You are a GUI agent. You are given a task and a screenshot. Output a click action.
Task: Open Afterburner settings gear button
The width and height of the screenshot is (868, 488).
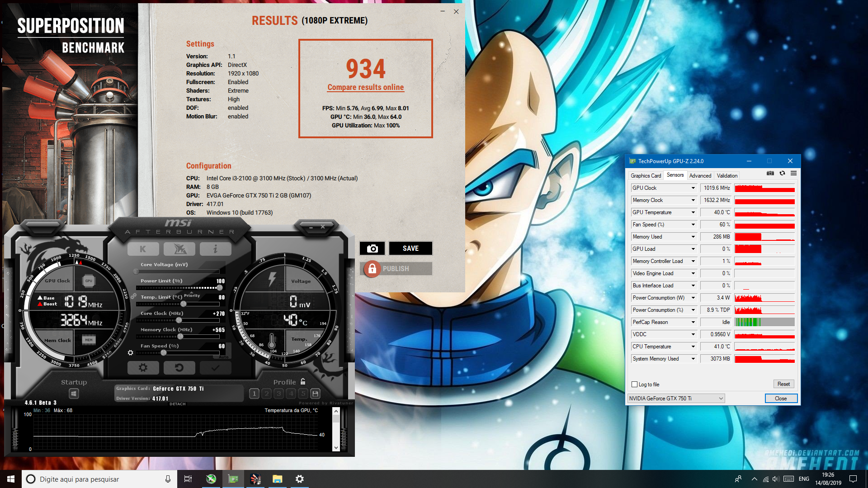coord(143,368)
